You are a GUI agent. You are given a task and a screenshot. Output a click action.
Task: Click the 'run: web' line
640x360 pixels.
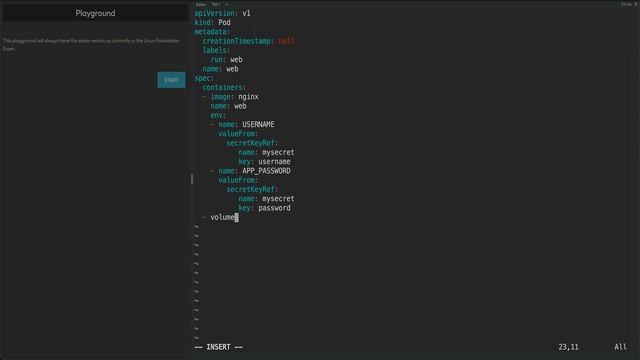tap(226, 60)
